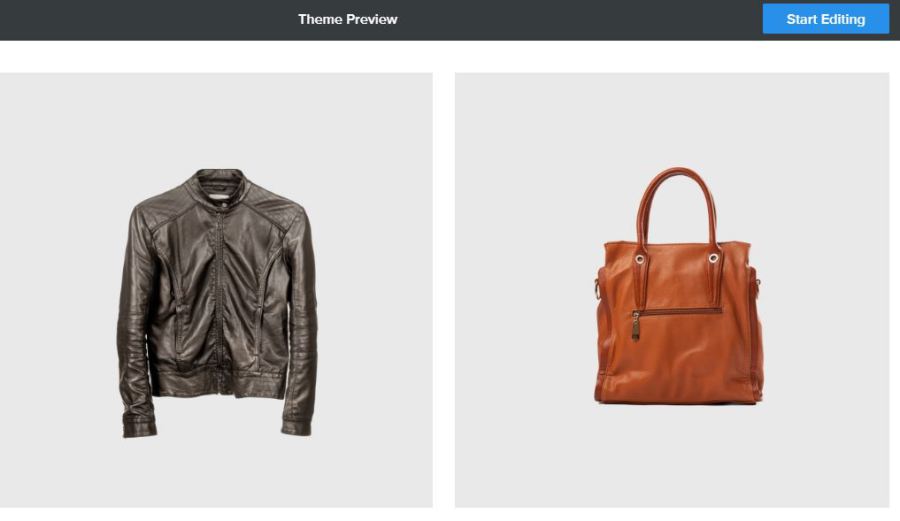Viewport: 900px width, 521px height.
Task: Click the strap ring on handbag's left side
Action: pyautogui.click(x=597, y=287)
